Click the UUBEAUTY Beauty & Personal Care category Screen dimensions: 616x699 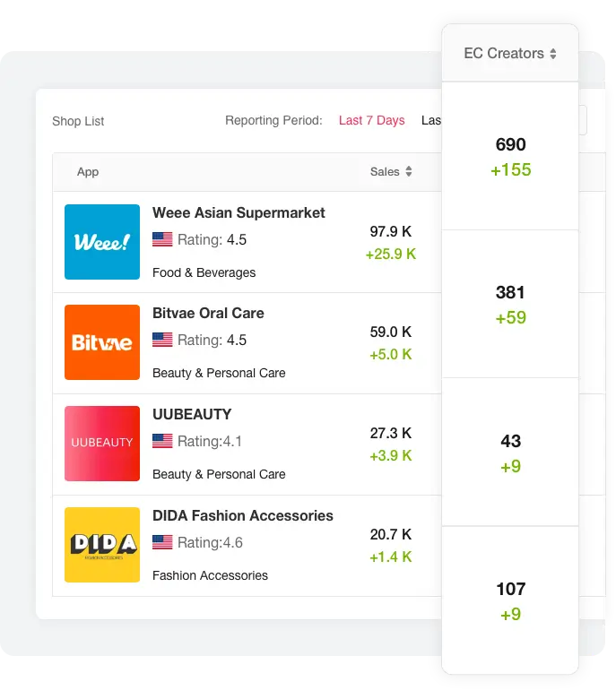(x=219, y=474)
